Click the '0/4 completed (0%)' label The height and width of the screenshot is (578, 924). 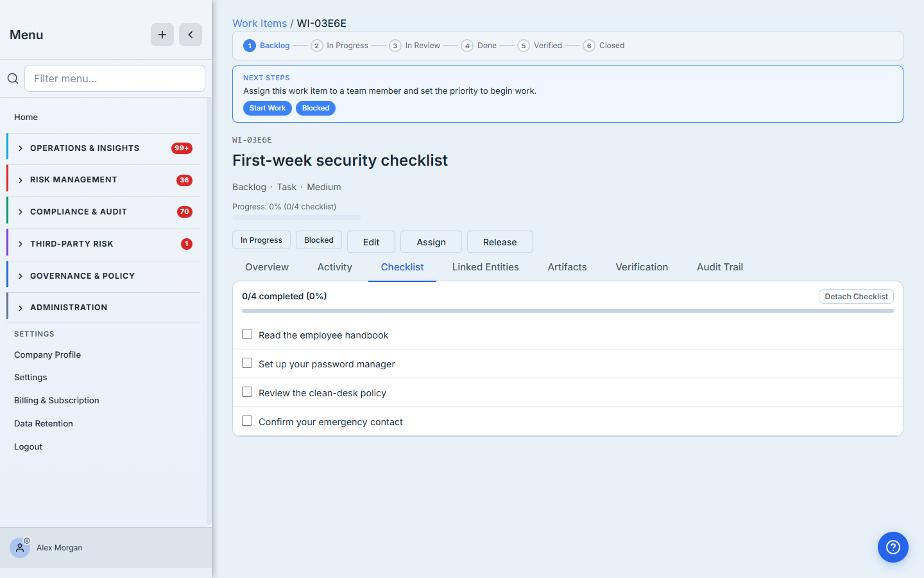pos(284,296)
